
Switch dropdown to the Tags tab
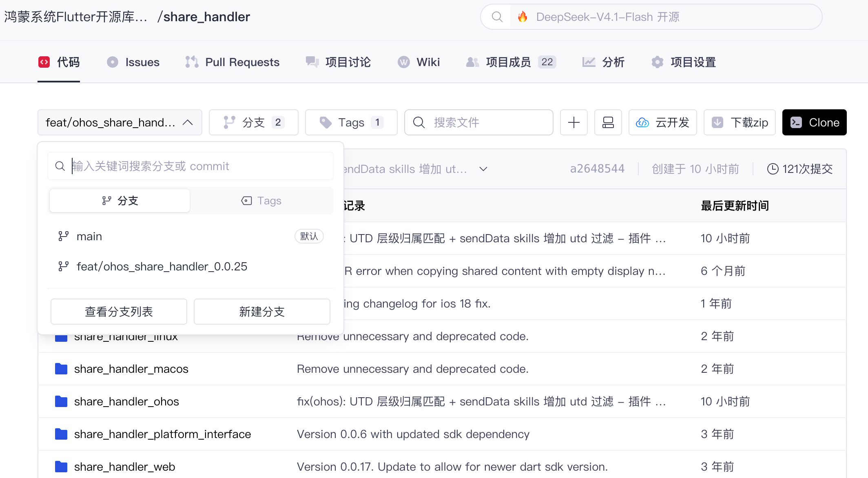coord(261,201)
